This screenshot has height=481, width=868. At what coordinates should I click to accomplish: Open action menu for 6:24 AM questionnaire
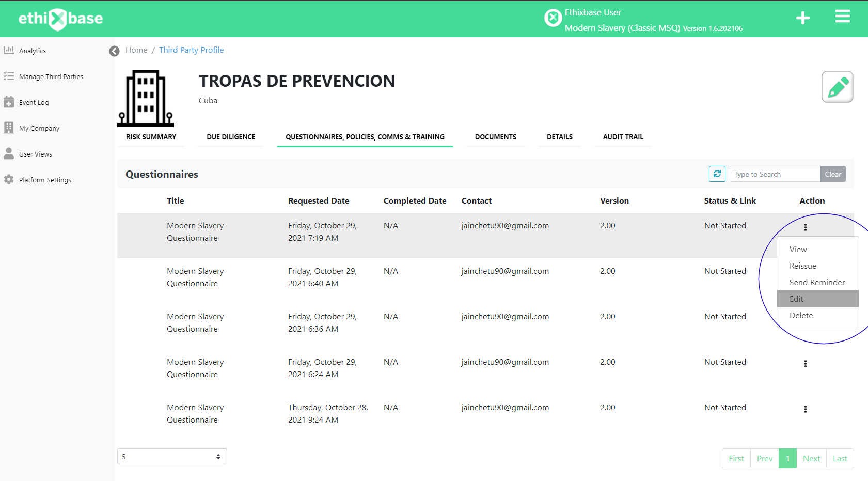click(805, 364)
